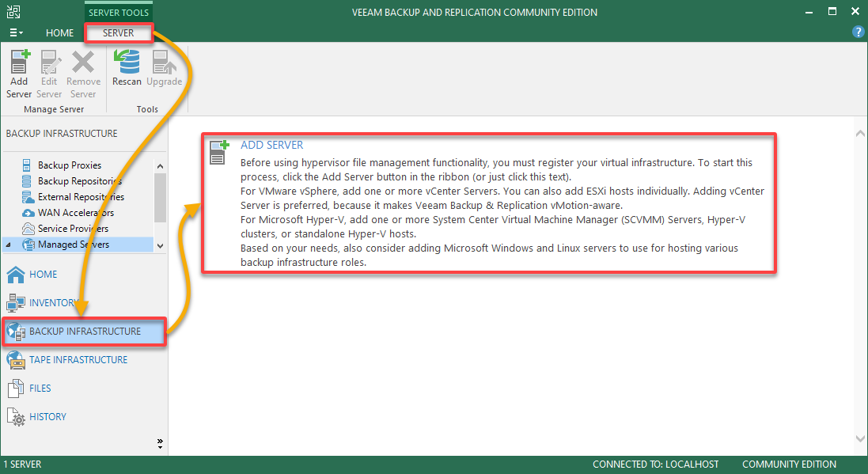
Task: Switch to the Home ribbon tab
Action: pyautogui.click(x=60, y=32)
